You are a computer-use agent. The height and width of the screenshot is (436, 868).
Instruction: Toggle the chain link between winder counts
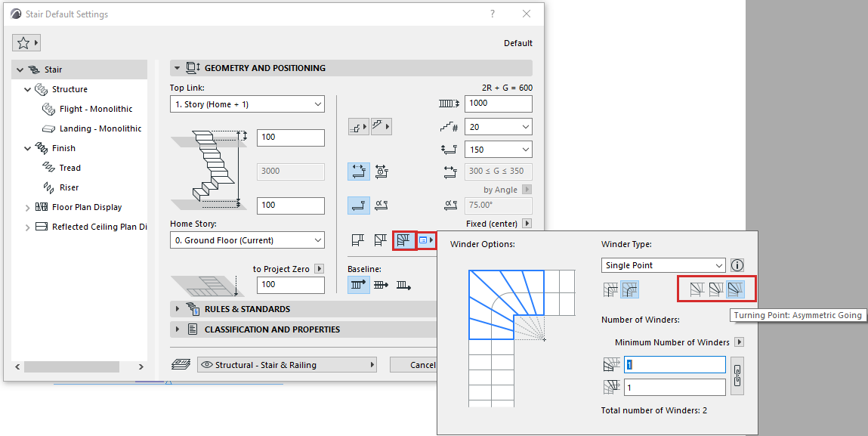coord(737,376)
